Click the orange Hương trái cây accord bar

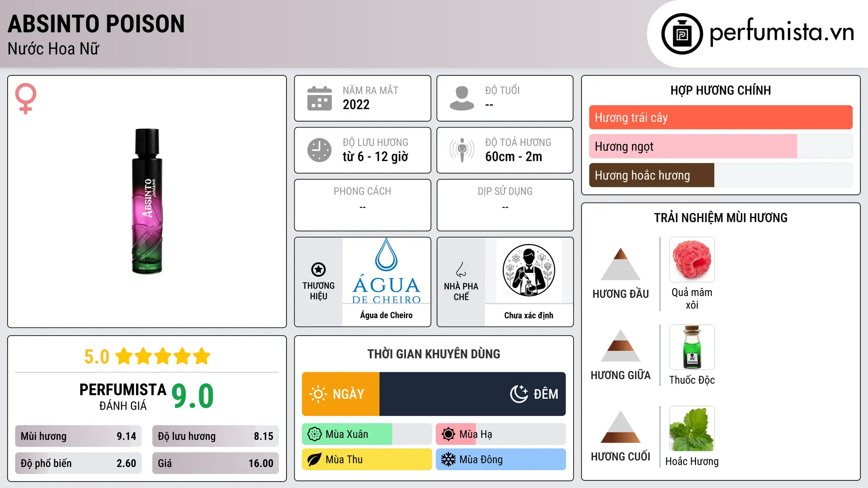point(721,117)
